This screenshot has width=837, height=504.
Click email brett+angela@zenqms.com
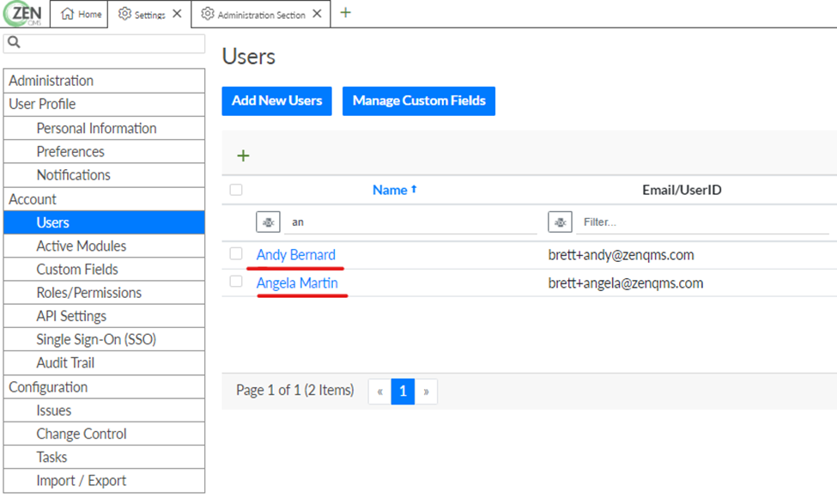(x=626, y=283)
